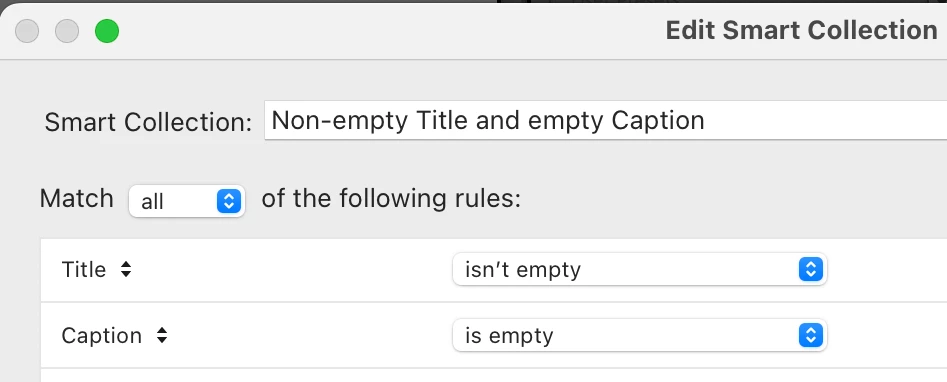Click the empty third rule row
Image resolution: width=947 pixels, height=382 pixels.
[493, 375]
